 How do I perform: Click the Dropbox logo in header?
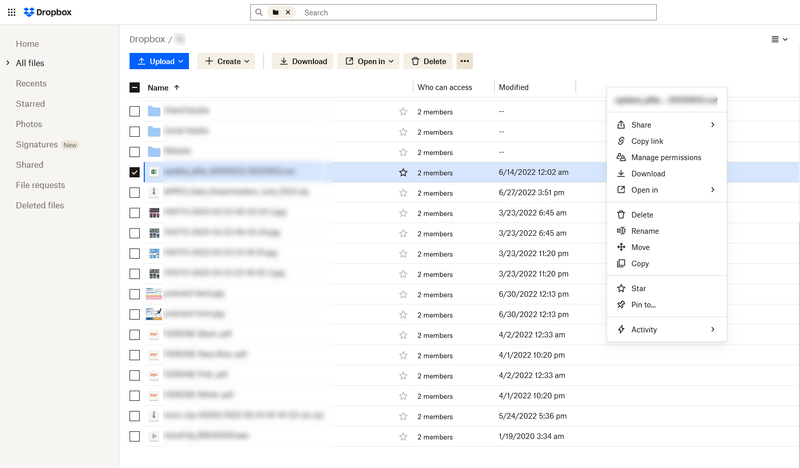(43, 12)
